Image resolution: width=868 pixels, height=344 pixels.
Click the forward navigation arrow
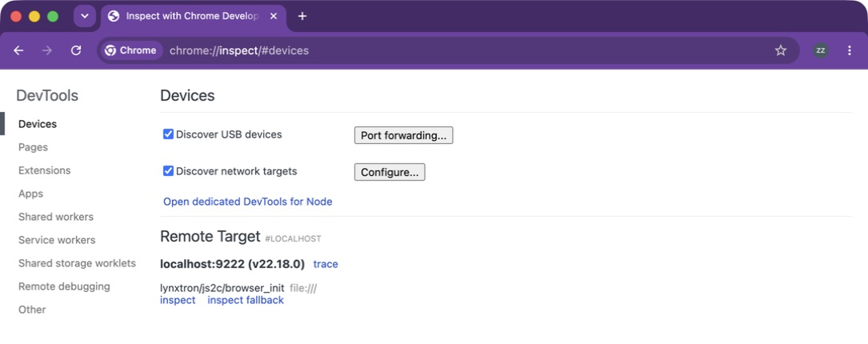pyautogui.click(x=48, y=50)
